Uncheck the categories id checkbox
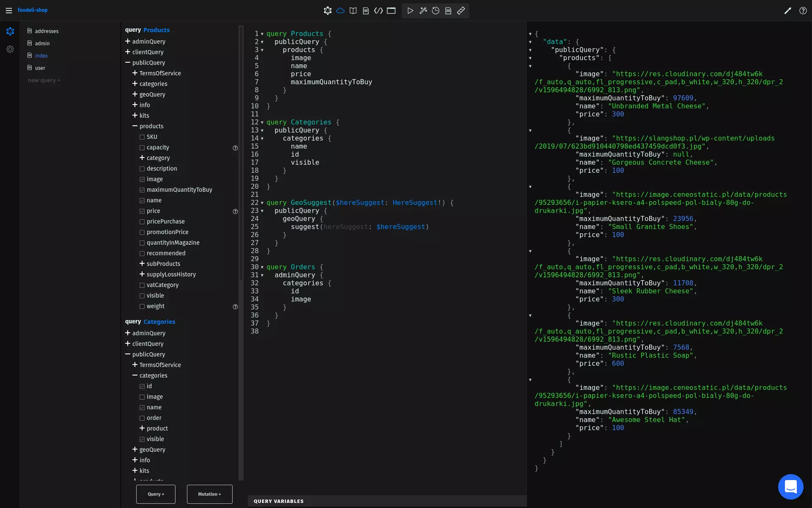The width and height of the screenshot is (812, 508). click(x=142, y=387)
